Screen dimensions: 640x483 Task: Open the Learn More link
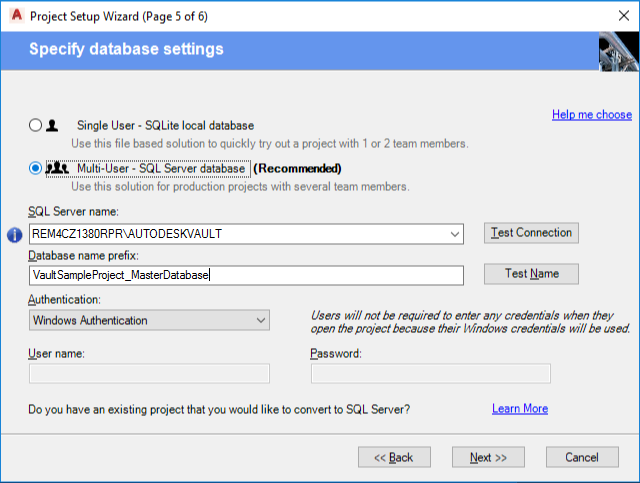coord(520,408)
